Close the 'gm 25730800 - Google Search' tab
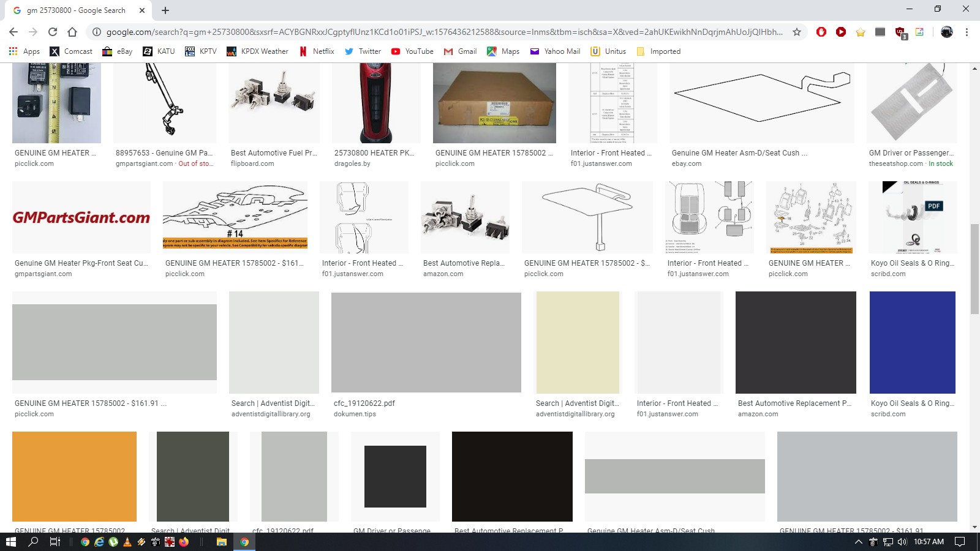Screen dimensions: 980x551 click(142, 10)
